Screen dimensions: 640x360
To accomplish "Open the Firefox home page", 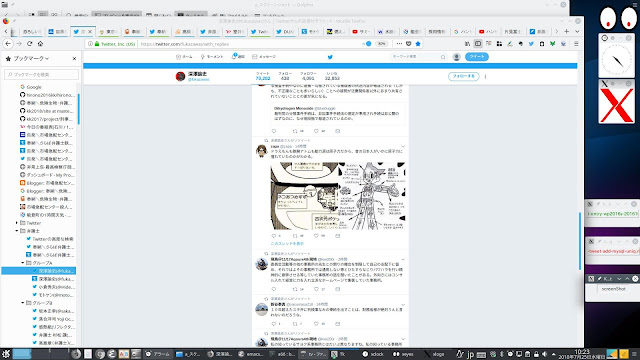I will click(40, 44).
